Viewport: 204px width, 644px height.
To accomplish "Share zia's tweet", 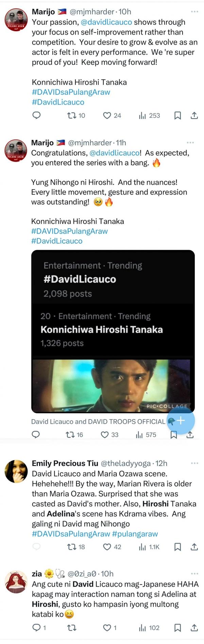I will point(194,628).
